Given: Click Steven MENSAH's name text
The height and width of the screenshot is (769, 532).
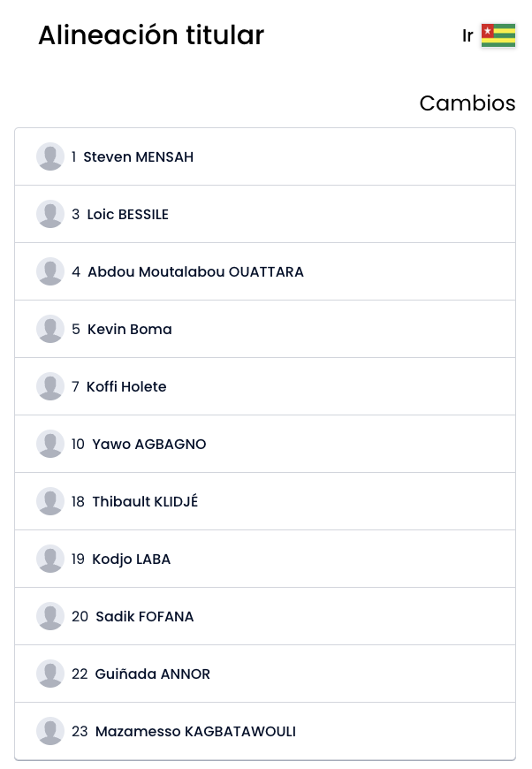Looking at the screenshot, I should (x=138, y=157).
